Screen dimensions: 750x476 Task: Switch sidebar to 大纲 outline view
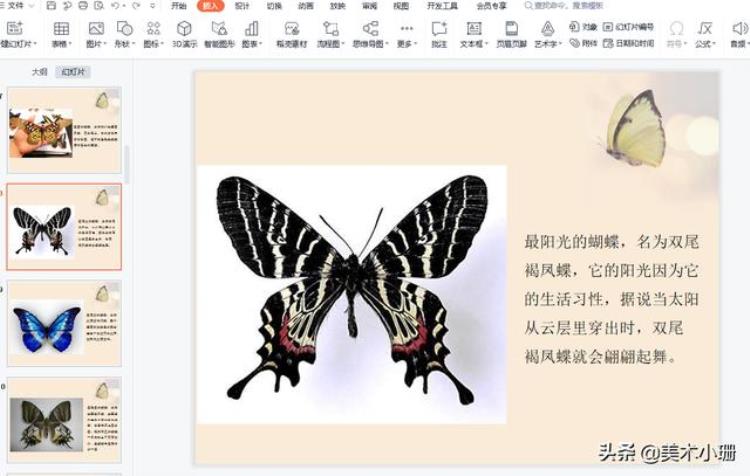[39, 72]
